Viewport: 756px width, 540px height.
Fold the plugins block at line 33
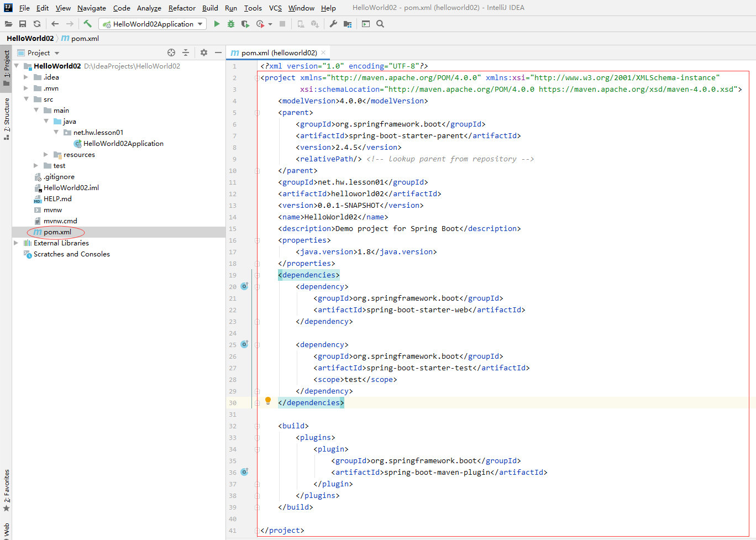(x=257, y=438)
